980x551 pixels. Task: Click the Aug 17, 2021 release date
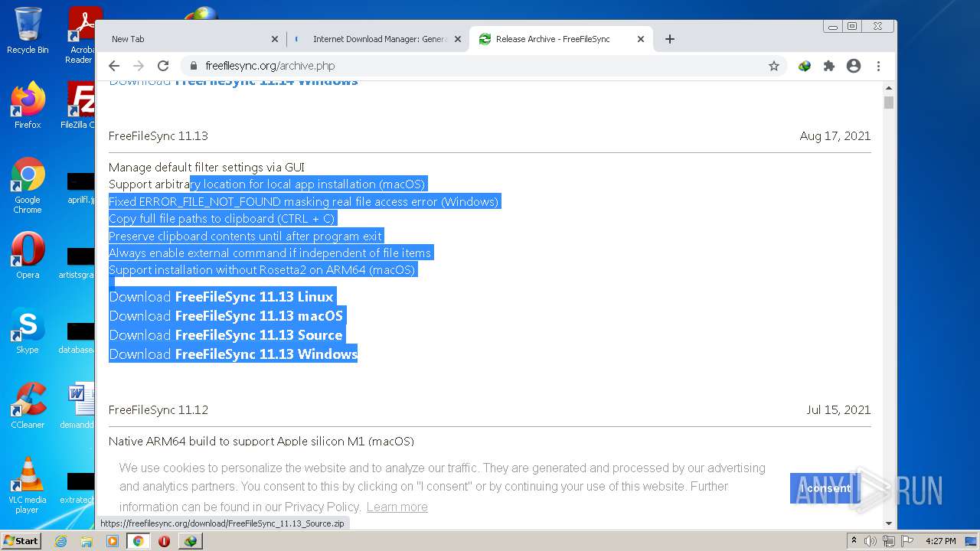click(835, 136)
